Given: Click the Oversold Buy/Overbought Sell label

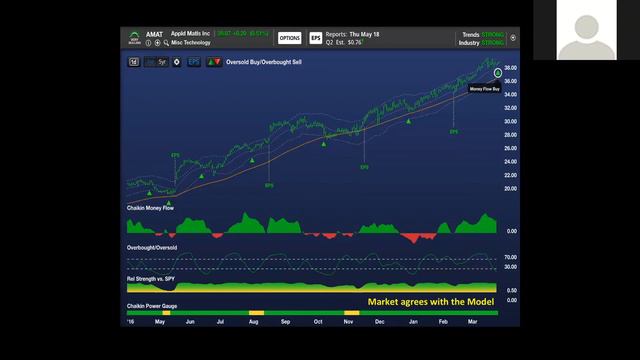Looking at the screenshot, I should click(x=264, y=62).
